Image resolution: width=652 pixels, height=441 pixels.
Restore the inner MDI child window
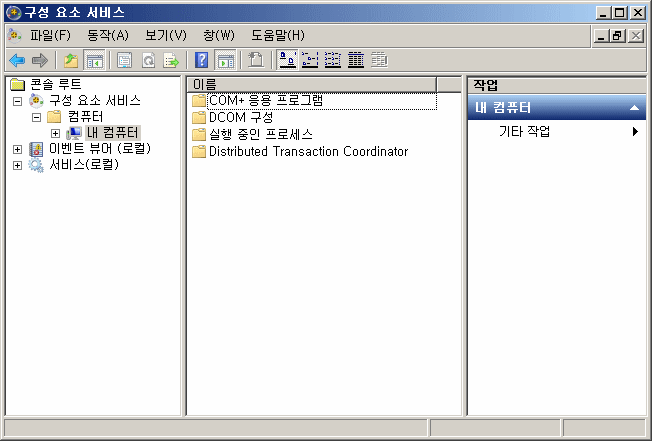point(617,36)
